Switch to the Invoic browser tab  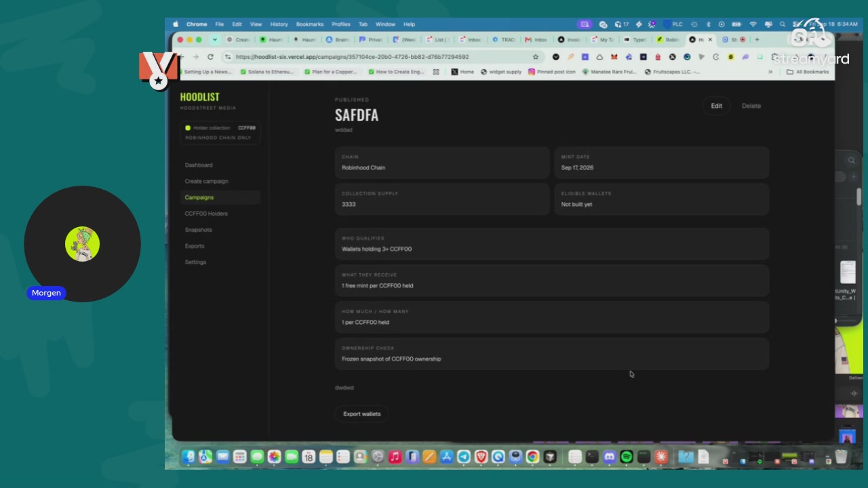pos(570,39)
